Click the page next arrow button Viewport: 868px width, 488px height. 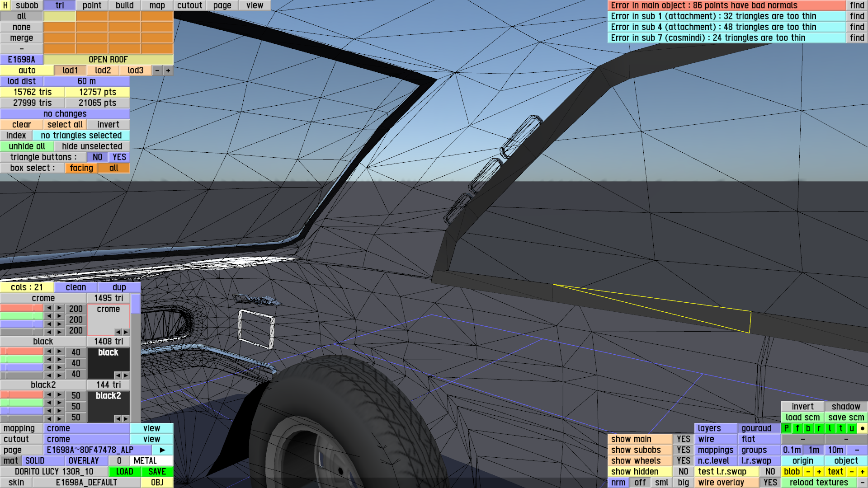[x=162, y=450]
